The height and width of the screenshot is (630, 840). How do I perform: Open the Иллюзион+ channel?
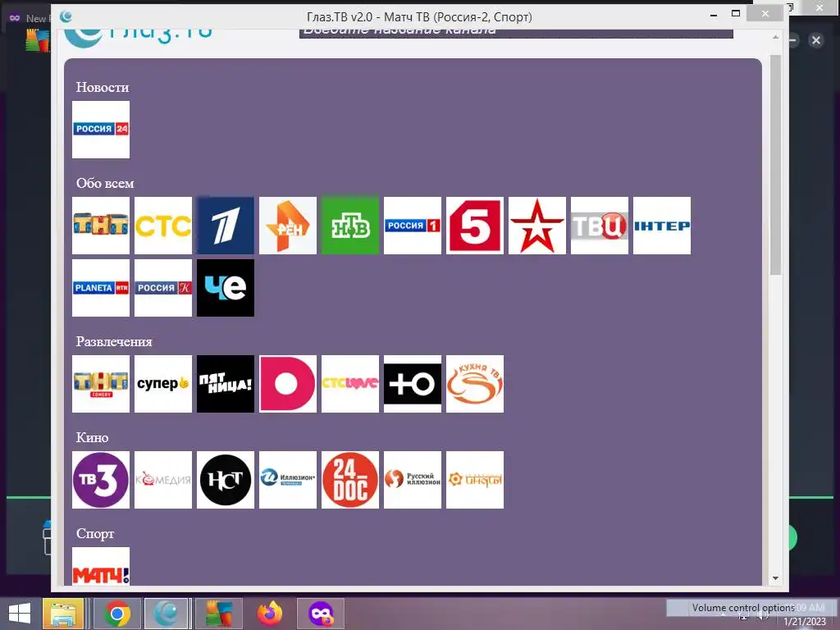(x=288, y=480)
